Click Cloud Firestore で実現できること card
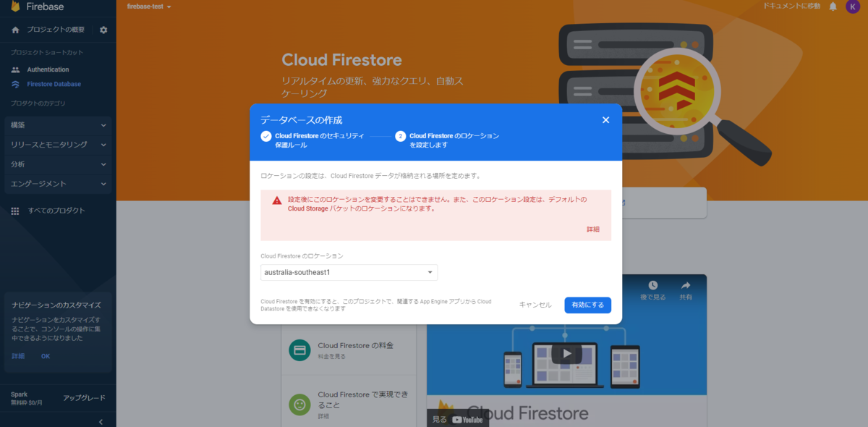Screen dimensions: 868x427 (349, 405)
